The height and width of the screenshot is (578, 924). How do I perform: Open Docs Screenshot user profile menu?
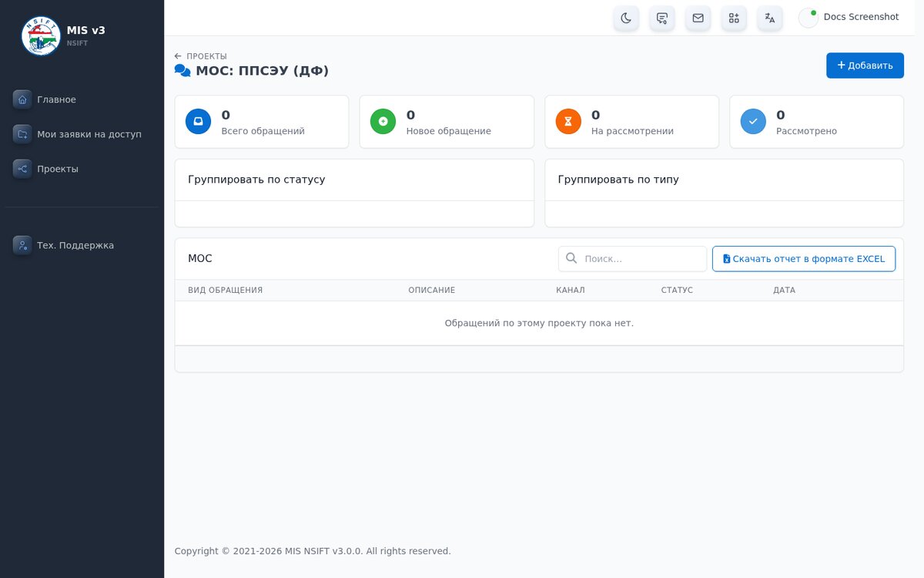click(x=849, y=17)
